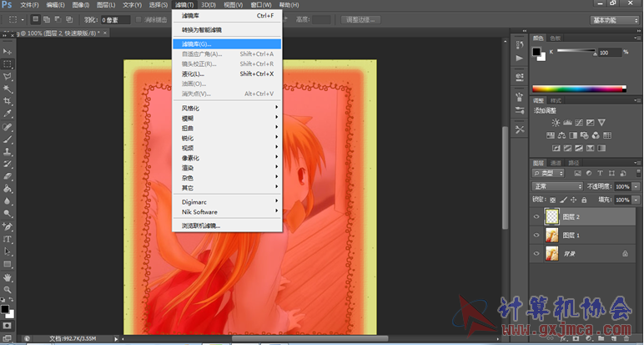Hide the 背景 layer eye icon
Viewport: 644px width, 345px height.
point(536,254)
